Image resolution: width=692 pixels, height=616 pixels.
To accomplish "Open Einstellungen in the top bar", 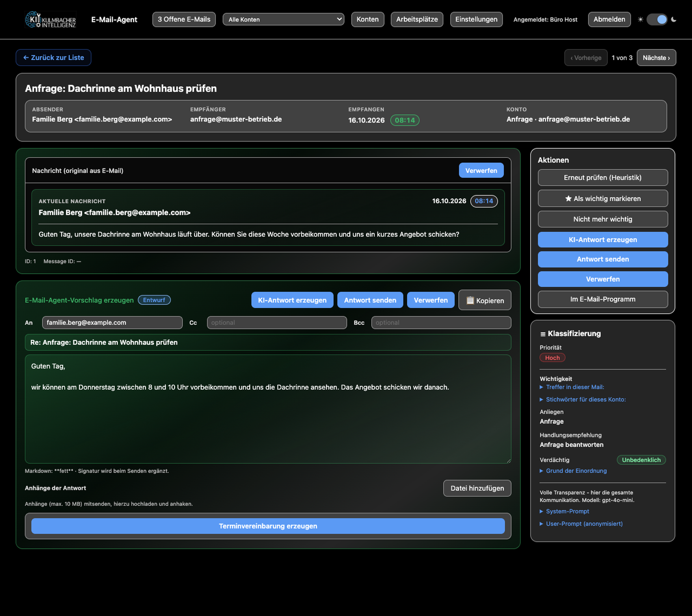I will 476,20.
